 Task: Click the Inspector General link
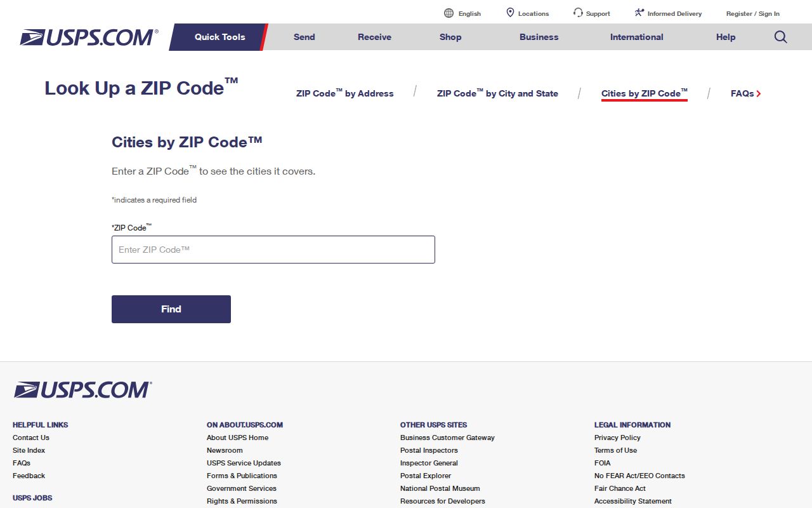429,463
